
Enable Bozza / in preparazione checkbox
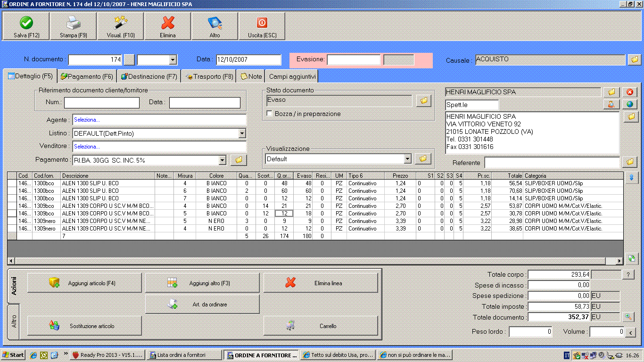coord(270,114)
